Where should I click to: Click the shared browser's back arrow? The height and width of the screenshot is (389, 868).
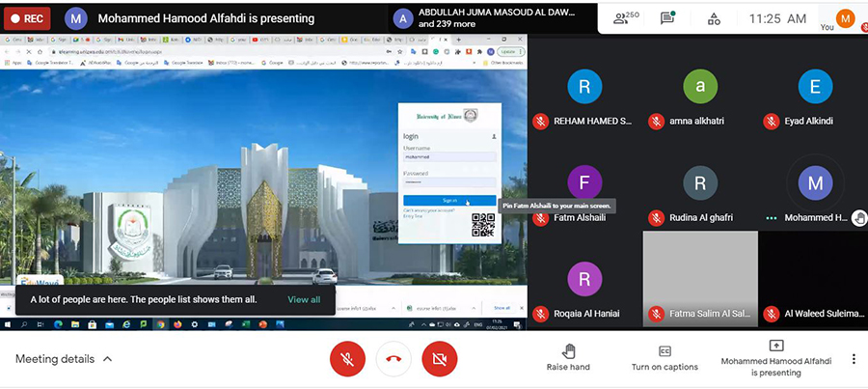(7, 51)
